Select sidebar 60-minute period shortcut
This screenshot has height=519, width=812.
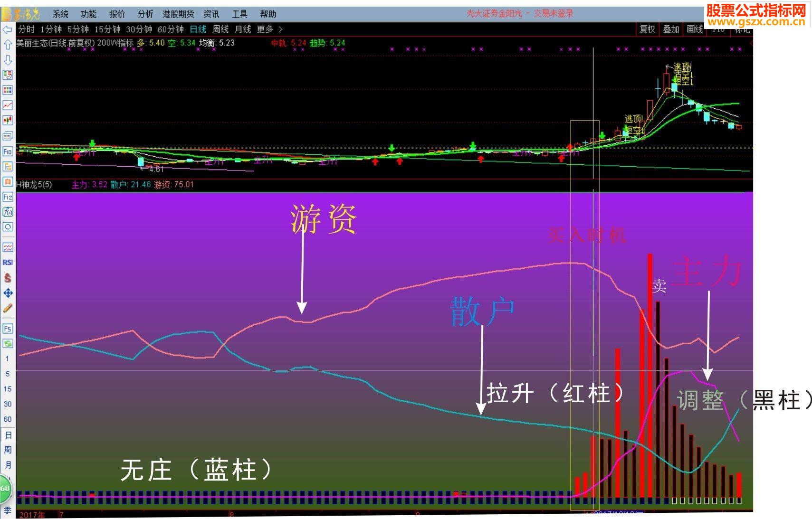[x=7, y=419]
